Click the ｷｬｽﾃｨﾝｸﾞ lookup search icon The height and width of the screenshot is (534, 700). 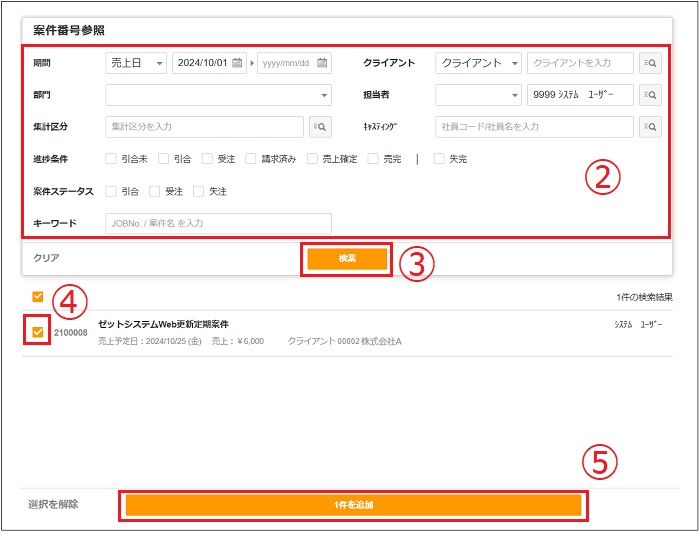(650, 127)
